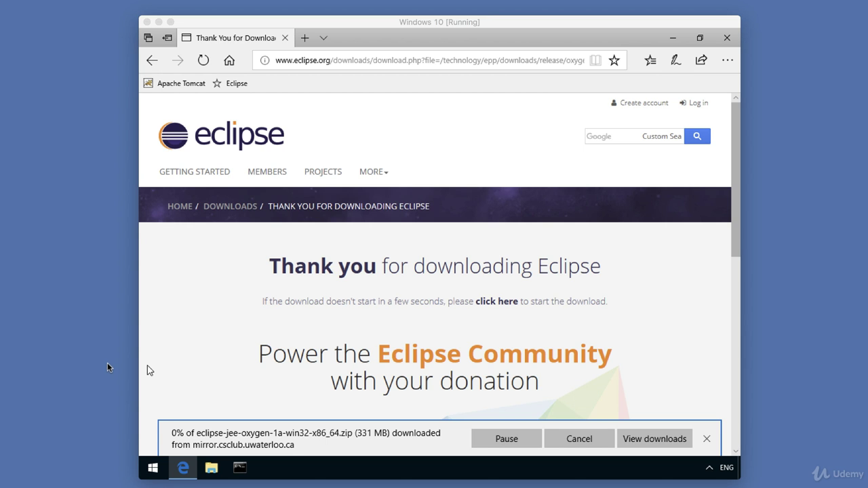Close the Thank You for Download tab

pos(285,38)
